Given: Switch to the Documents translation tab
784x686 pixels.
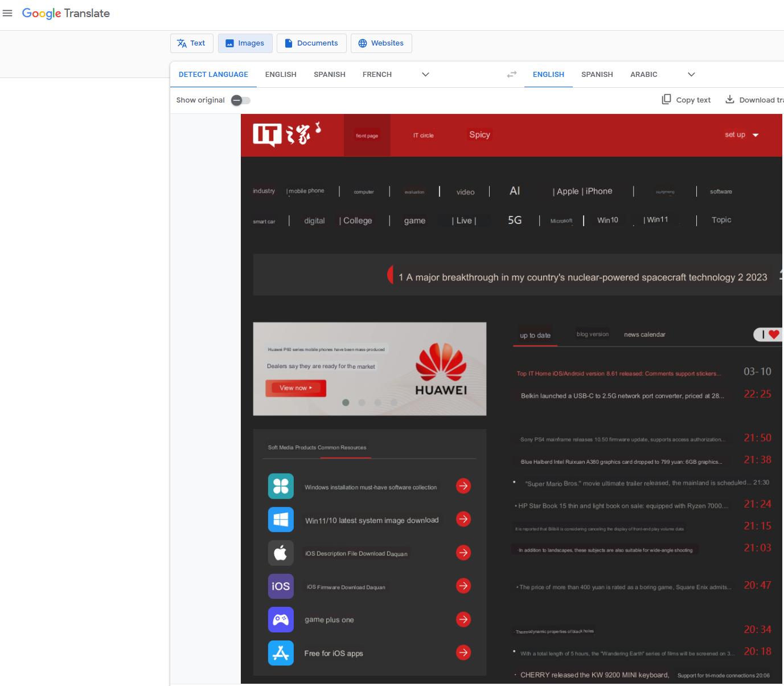Looking at the screenshot, I should (311, 43).
